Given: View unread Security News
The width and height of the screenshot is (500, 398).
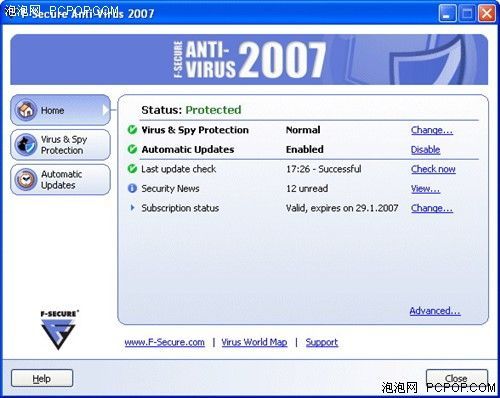Looking at the screenshot, I should [x=425, y=189].
